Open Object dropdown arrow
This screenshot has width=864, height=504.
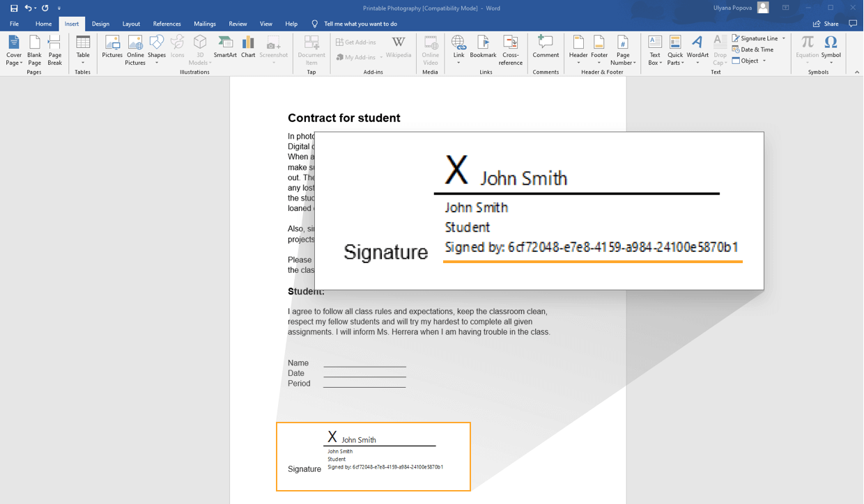point(764,61)
